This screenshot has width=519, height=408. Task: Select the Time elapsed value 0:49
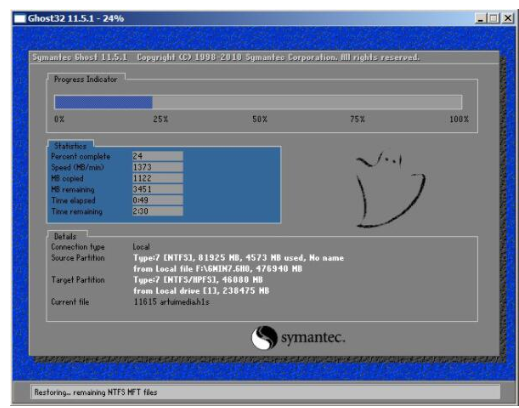tap(157, 200)
